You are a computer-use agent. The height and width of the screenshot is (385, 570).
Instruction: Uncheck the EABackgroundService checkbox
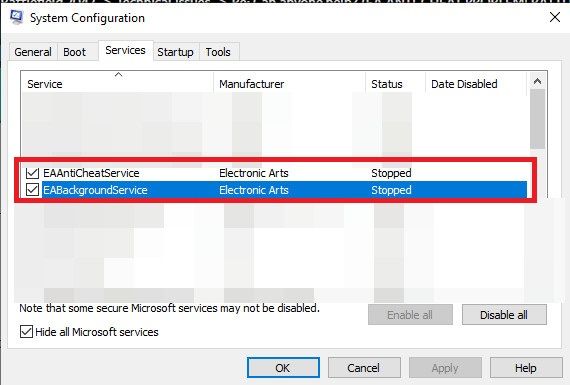32,190
